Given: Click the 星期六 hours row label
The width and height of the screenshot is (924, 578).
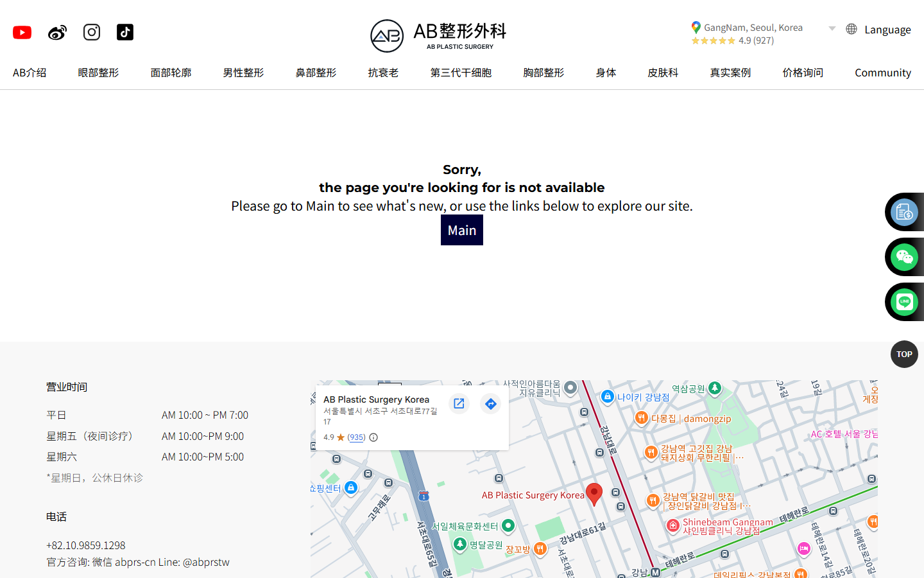Looking at the screenshot, I should 62,457.
